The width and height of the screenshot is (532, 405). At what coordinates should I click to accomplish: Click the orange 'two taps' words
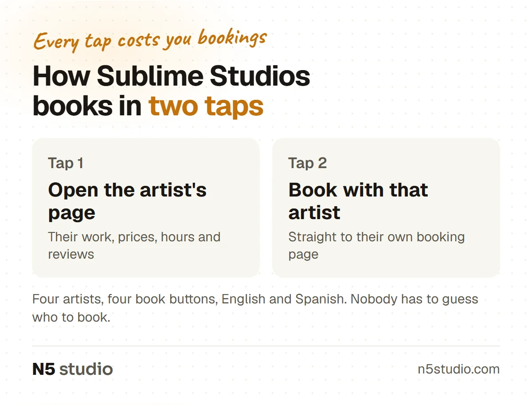[206, 106]
